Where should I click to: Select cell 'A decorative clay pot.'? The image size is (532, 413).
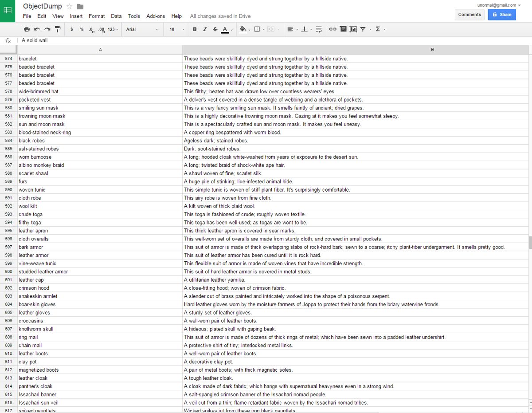tap(355, 362)
